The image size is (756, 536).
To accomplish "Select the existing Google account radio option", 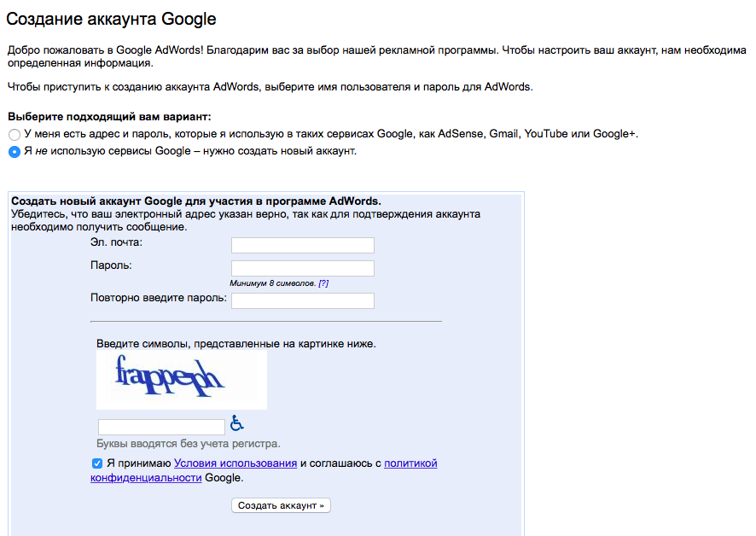I will [x=15, y=135].
